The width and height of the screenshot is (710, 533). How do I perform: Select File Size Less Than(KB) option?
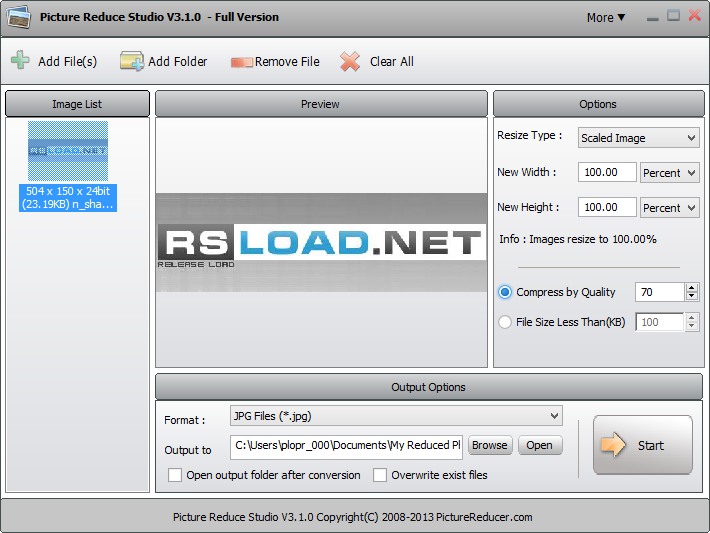tap(505, 322)
